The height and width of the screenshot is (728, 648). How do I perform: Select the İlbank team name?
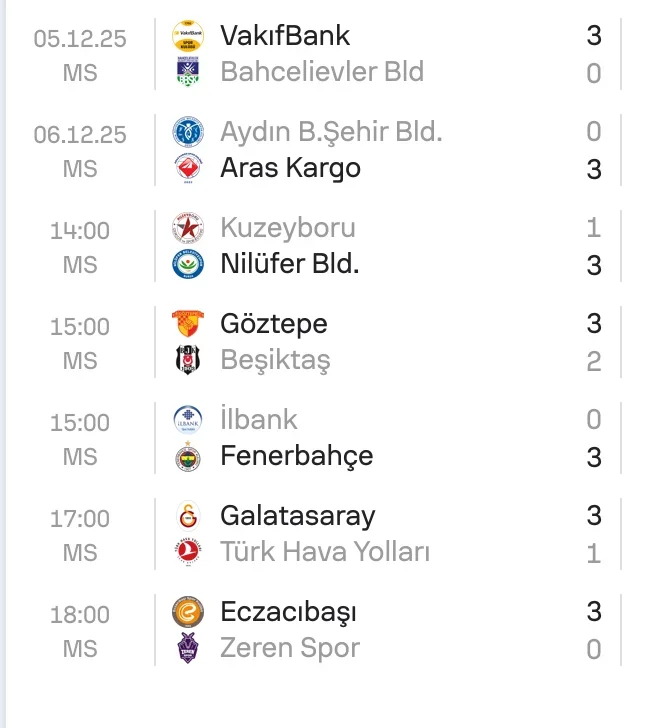[x=259, y=420]
